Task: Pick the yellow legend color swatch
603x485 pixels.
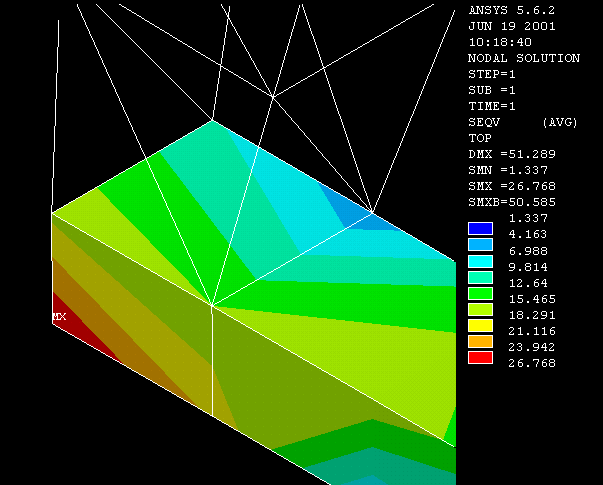Action: tap(480, 325)
